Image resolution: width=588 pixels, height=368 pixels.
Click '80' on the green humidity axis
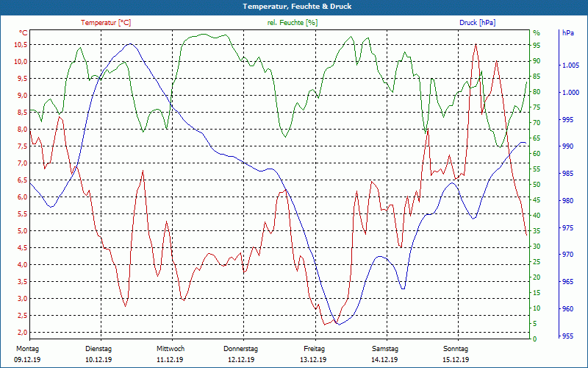[537, 91]
